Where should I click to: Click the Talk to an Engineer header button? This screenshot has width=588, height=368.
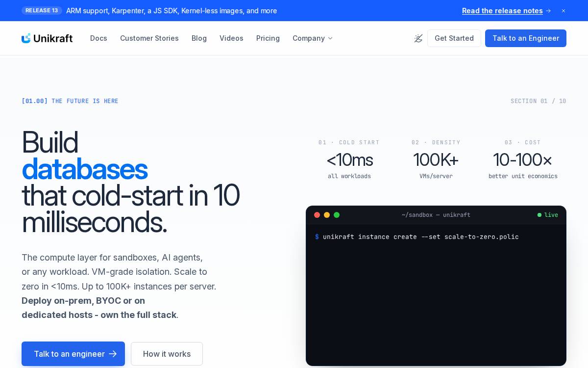pyautogui.click(x=526, y=38)
